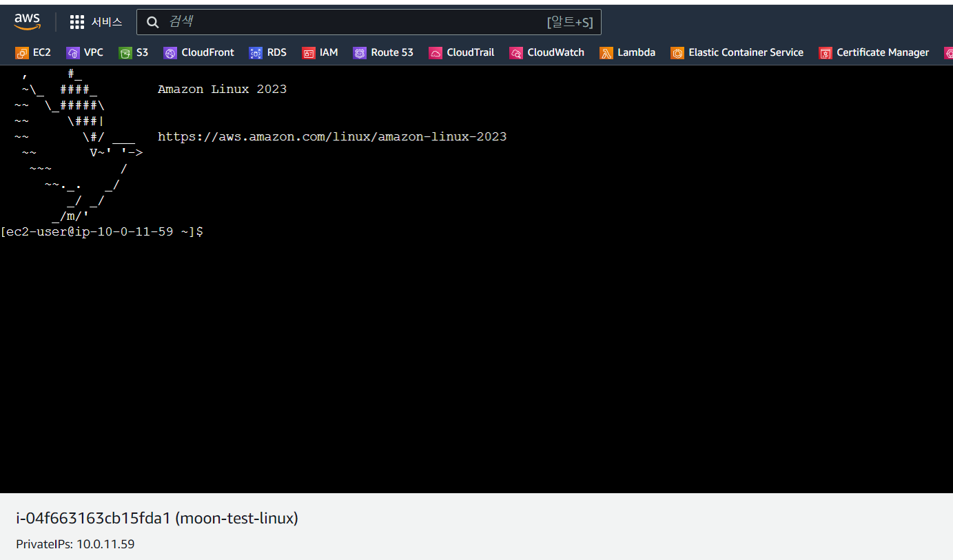Click the RDS service icon
The image size is (953, 560).
[256, 52]
